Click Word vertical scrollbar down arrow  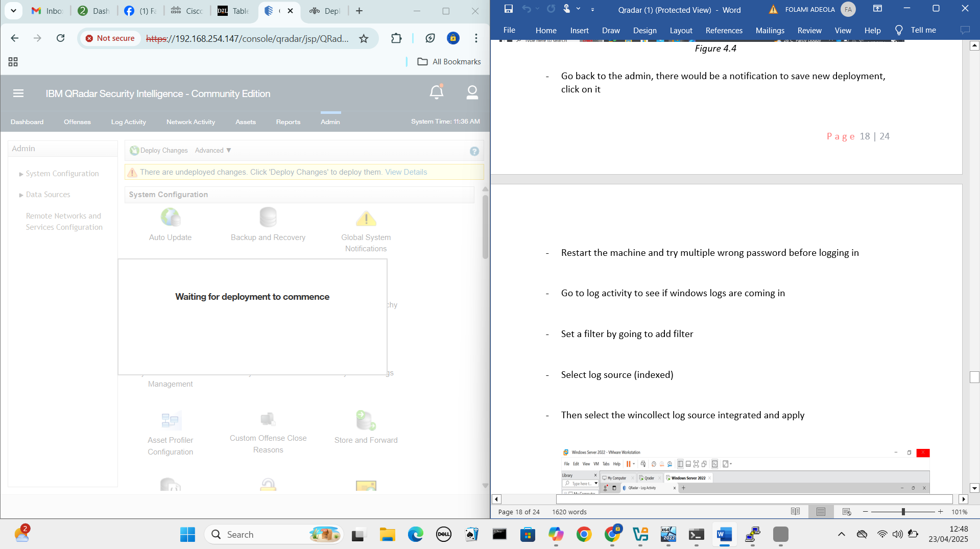974,488
